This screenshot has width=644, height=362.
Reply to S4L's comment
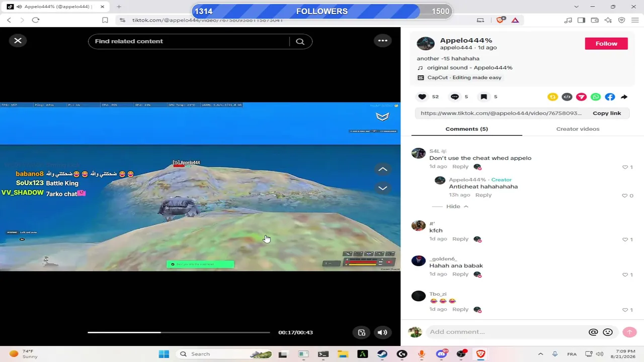460,166
